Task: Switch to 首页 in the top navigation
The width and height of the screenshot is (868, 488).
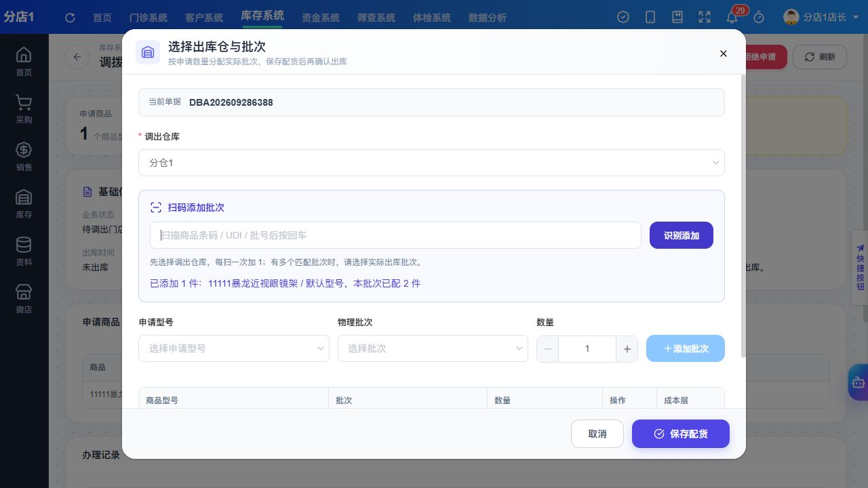Action: point(102,18)
